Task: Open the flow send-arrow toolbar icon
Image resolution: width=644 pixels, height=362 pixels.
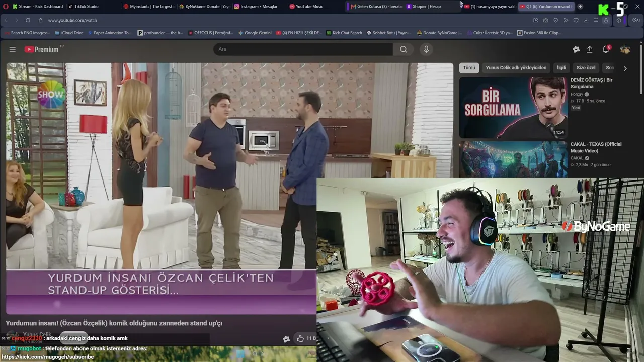Action: (x=566, y=20)
